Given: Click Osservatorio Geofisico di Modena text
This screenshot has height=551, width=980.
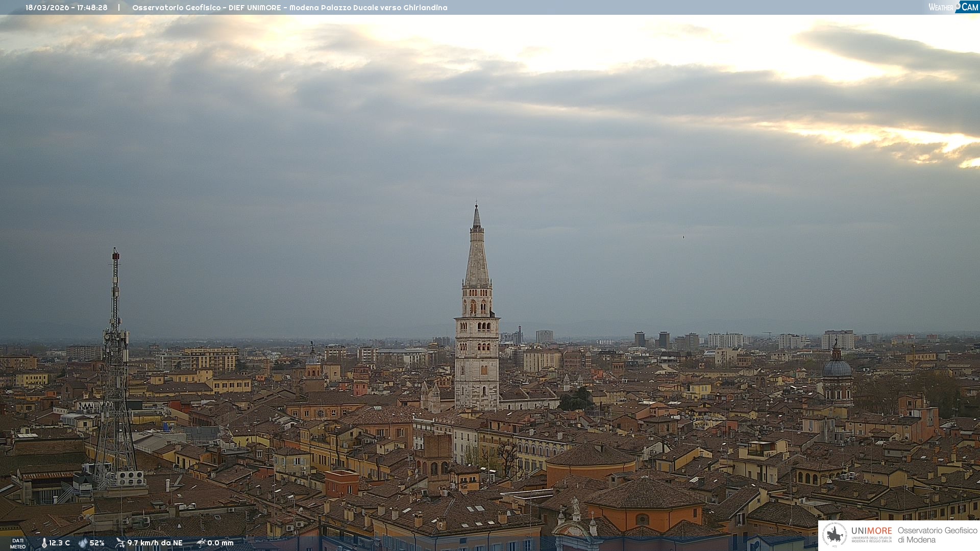Looking at the screenshot, I should click(x=937, y=535).
